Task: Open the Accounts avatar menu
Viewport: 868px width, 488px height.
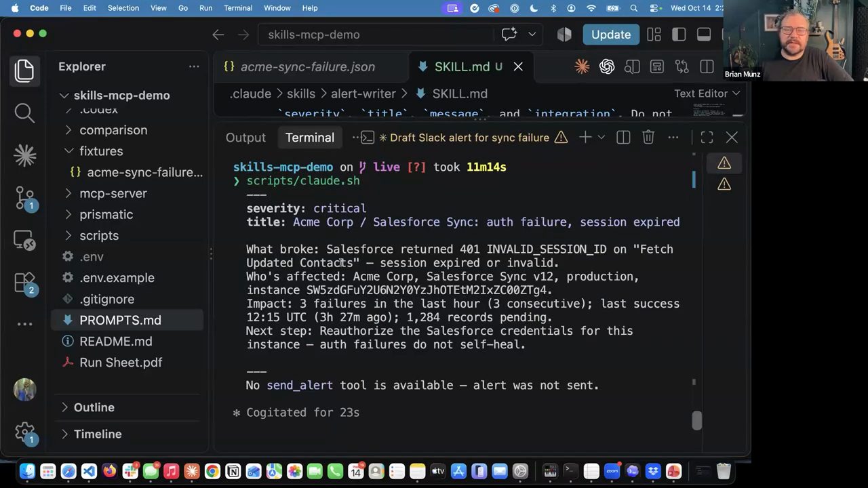Action: pyautogui.click(x=24, y=390)
